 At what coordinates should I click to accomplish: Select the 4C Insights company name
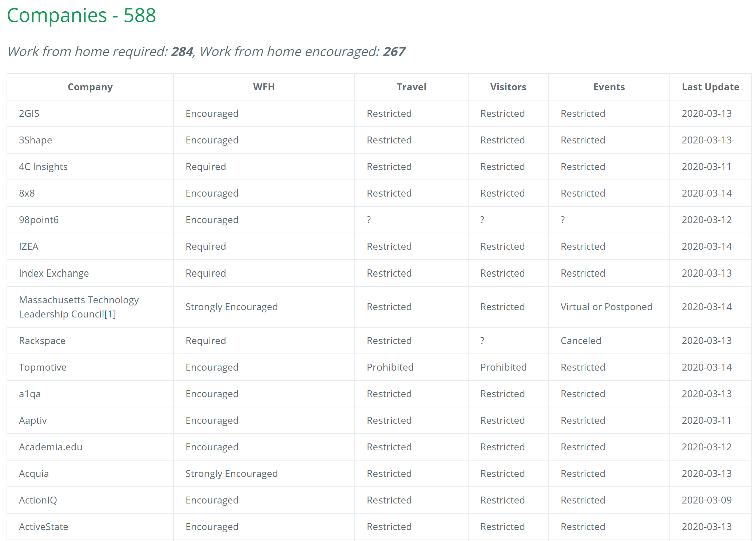[x=43, y=167]
